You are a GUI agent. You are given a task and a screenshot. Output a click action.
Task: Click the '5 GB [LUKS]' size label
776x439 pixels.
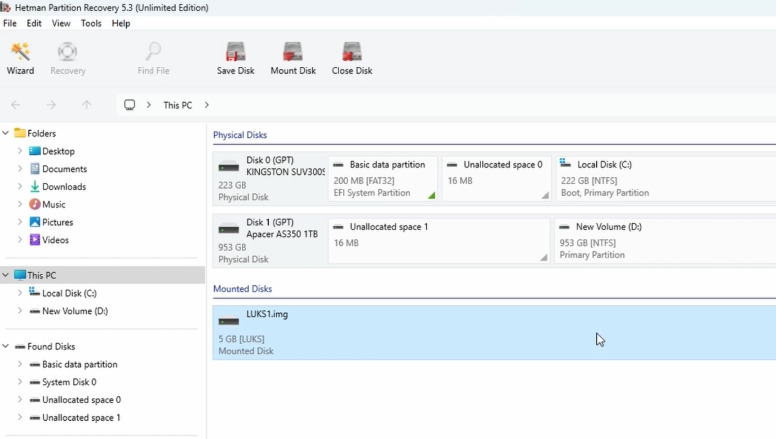coord(242,339)
